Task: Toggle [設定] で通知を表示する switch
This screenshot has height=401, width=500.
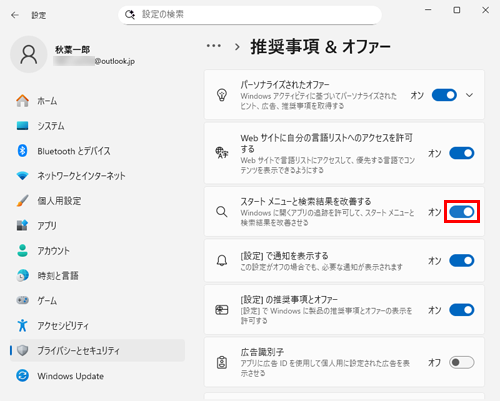Action: tap(462, 261)
